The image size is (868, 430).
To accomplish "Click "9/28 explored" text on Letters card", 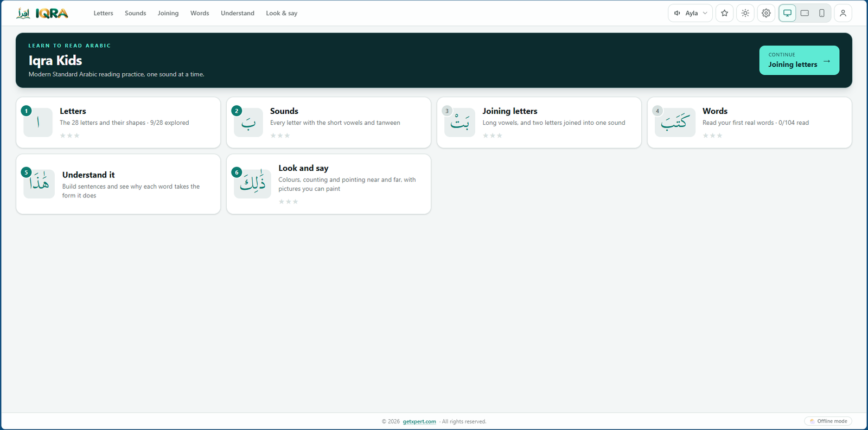I will pos(170,123).
